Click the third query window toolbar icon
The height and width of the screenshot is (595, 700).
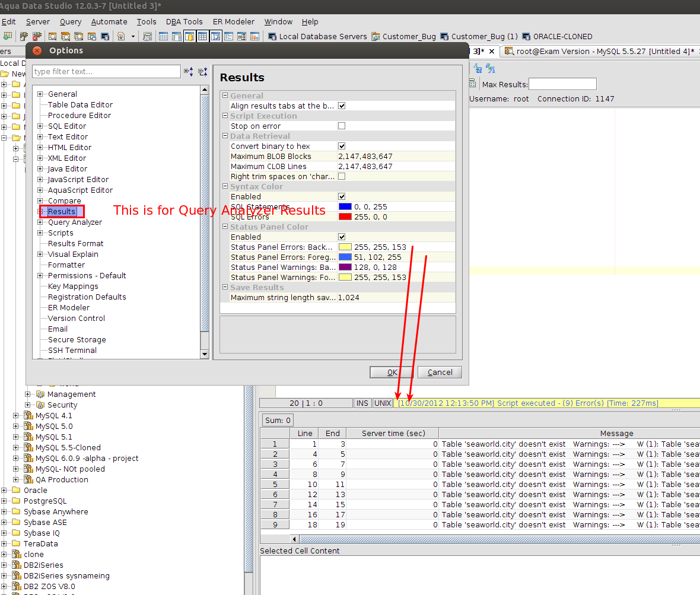(x=78, y=36)
